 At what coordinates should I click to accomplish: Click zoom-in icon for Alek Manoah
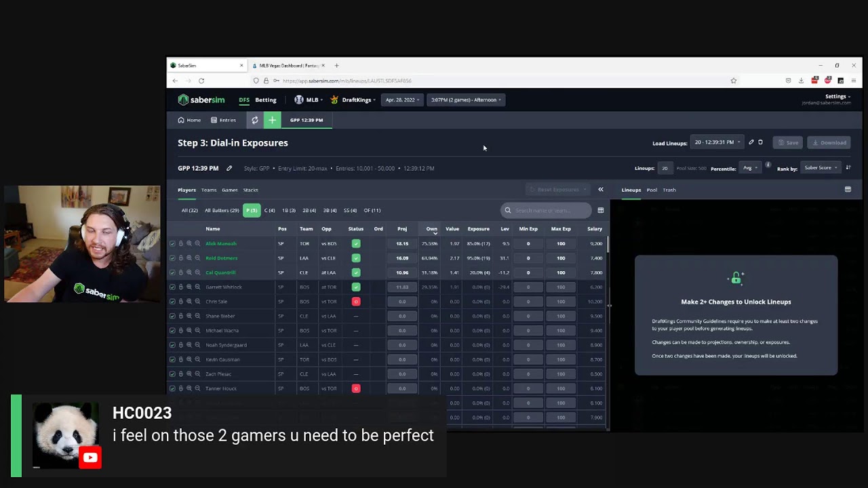pos(189,243)
